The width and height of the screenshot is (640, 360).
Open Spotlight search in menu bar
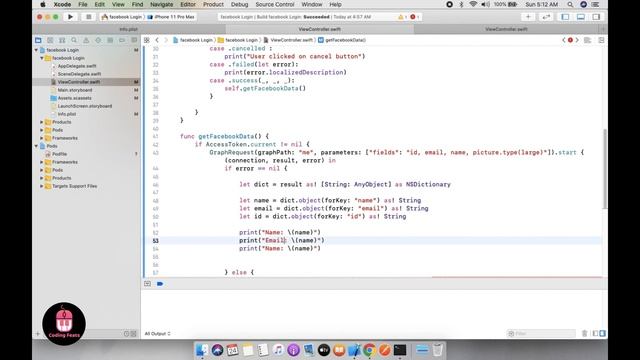click(x=570, y=4)
